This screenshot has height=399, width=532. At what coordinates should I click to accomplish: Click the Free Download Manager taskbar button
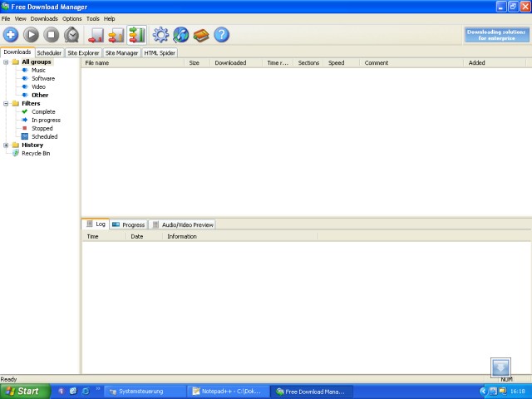(312, 392)
